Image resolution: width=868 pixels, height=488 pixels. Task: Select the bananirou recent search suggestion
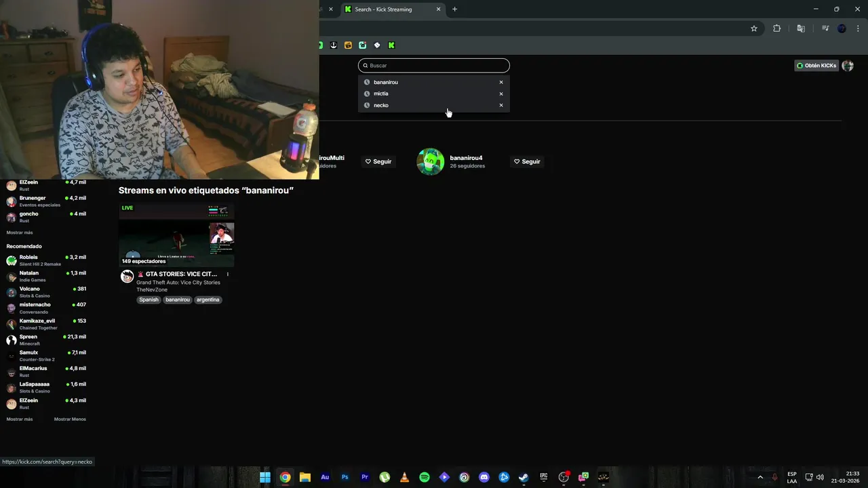click(x=434, y=82)
